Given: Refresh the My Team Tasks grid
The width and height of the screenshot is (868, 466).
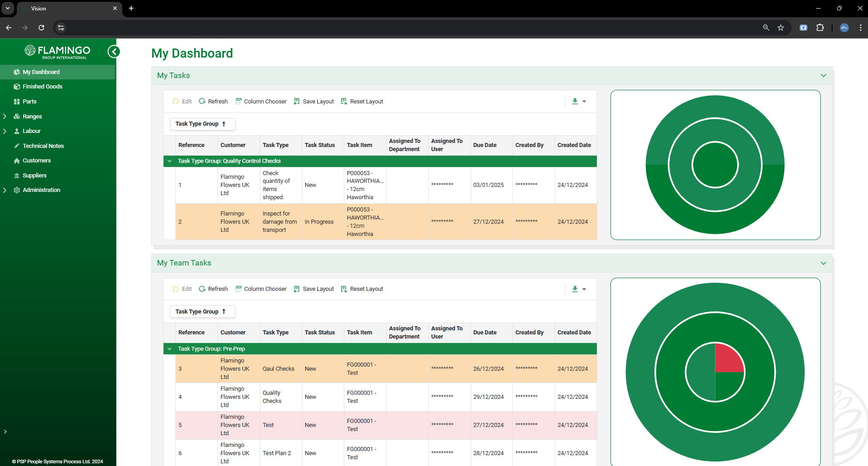Looking at the screenshot, I should (x=213, y=289).
